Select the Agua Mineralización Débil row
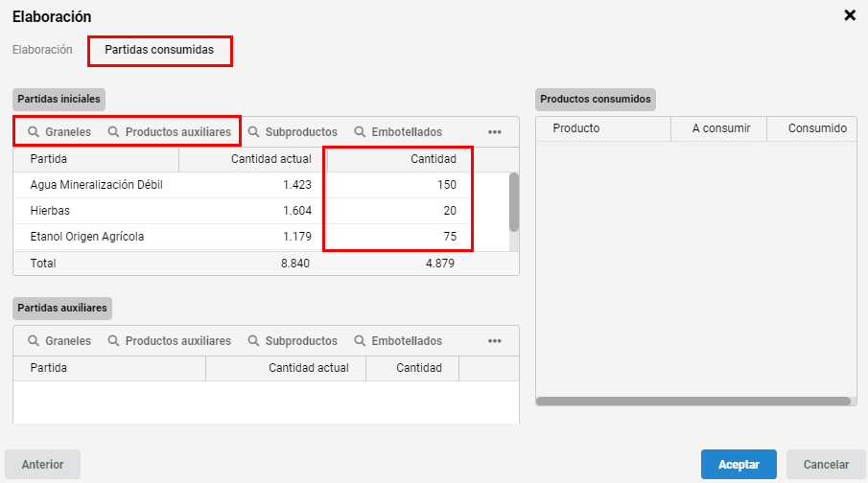The image size is (868, 483). click(261, 185)
